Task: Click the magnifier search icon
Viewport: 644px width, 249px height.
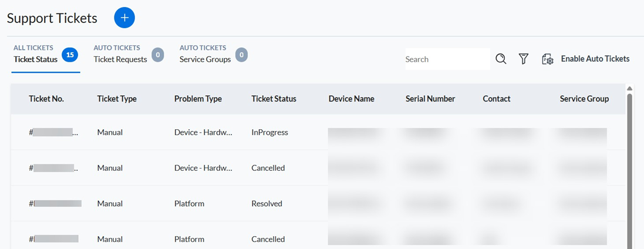Action: 501,59
